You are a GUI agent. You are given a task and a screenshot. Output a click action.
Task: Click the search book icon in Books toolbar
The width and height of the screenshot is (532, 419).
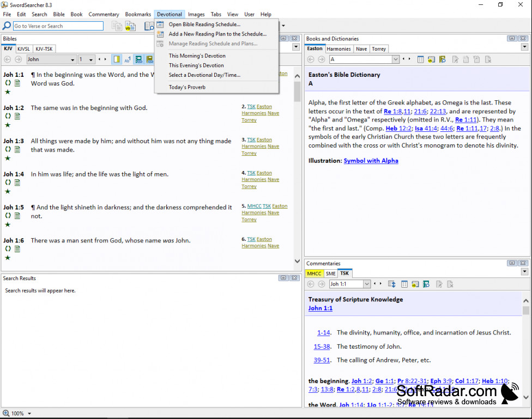[443, 59]
